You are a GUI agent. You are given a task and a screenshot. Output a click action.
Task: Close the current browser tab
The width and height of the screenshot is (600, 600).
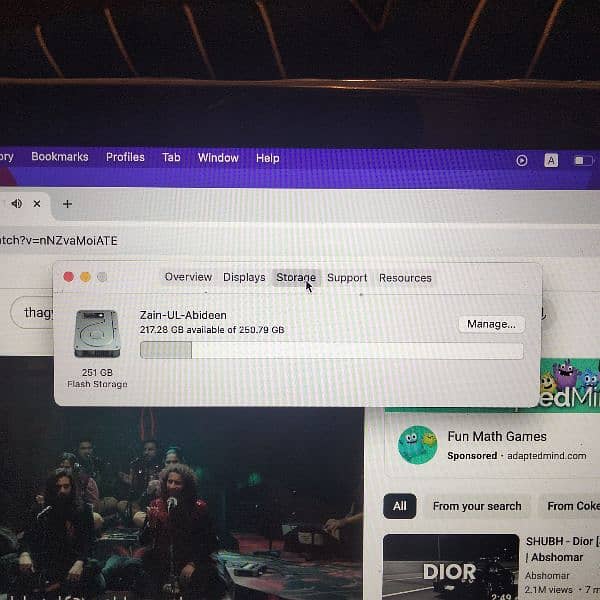(37, 204)
